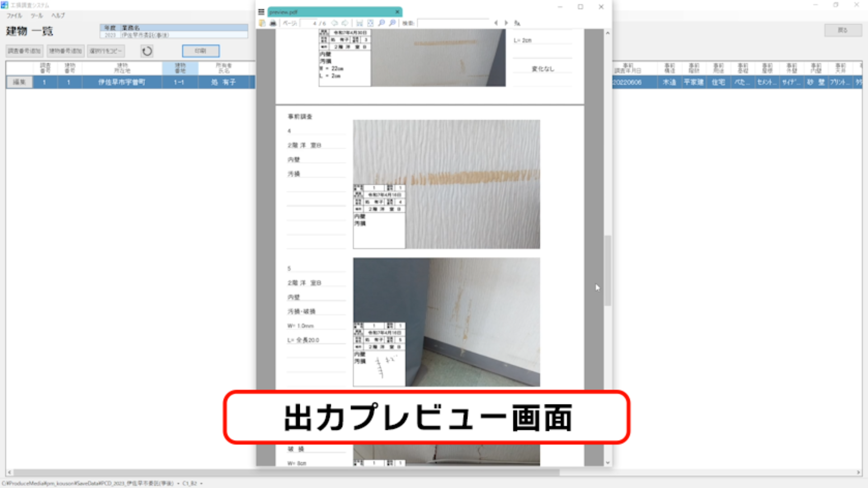Click the scroll-down arrow of the PDF viewer
This screenshot has width=868, height=488.
(608, 463)
